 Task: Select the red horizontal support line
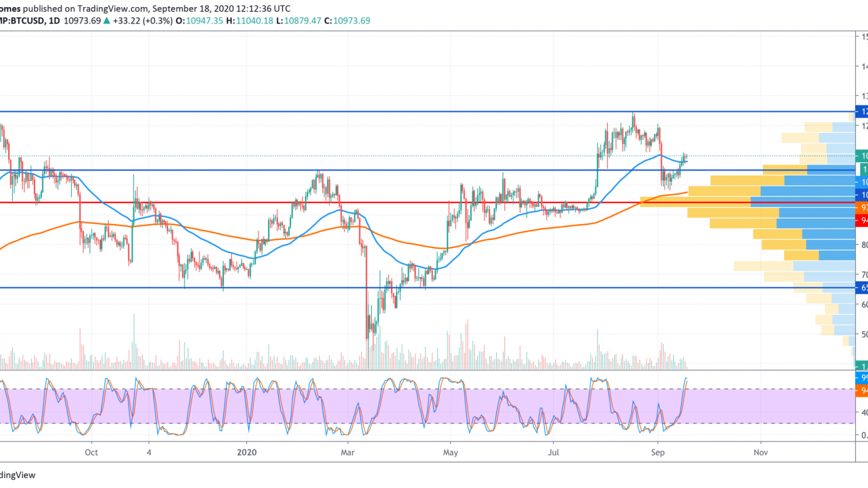(427, 203)
